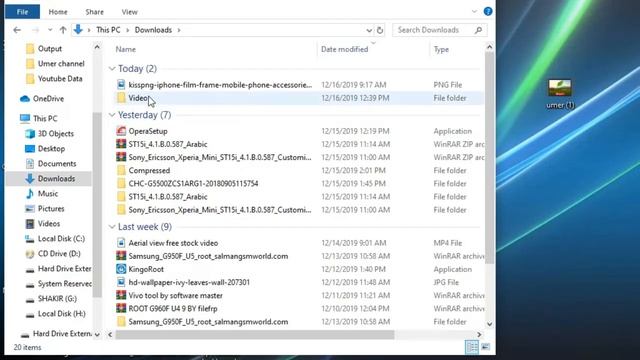Click This PC in the address bar
Screen dimensions: 640x360
pos(108,30)
